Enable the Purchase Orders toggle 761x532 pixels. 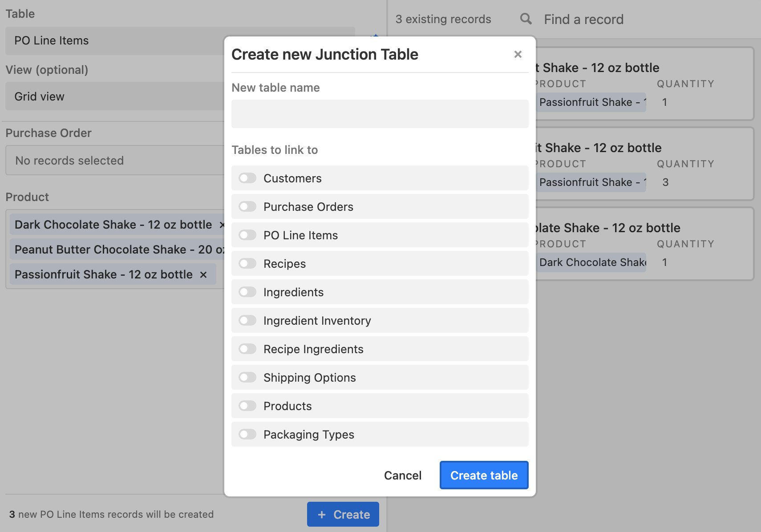tap(247, 207)
